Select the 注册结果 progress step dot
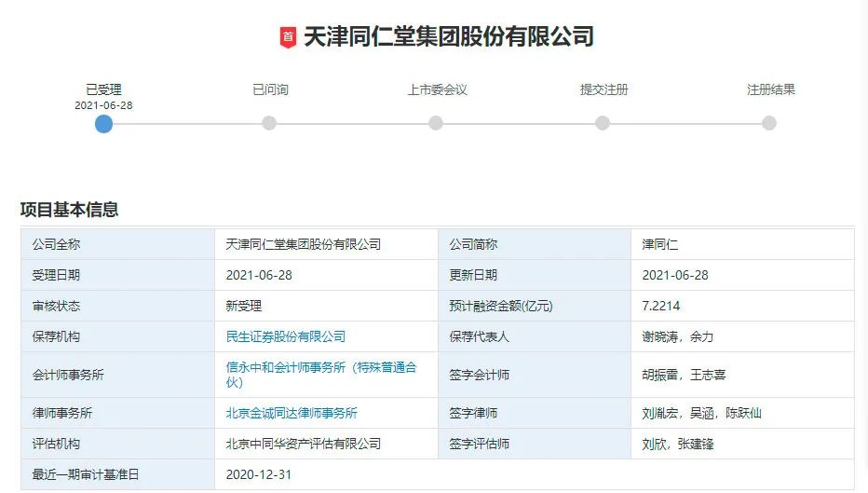 [x=769, y=123]
